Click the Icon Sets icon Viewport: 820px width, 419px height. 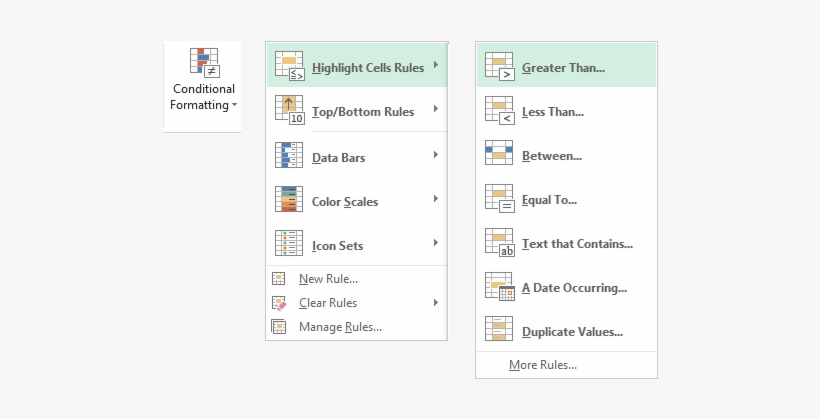point(289,243)
